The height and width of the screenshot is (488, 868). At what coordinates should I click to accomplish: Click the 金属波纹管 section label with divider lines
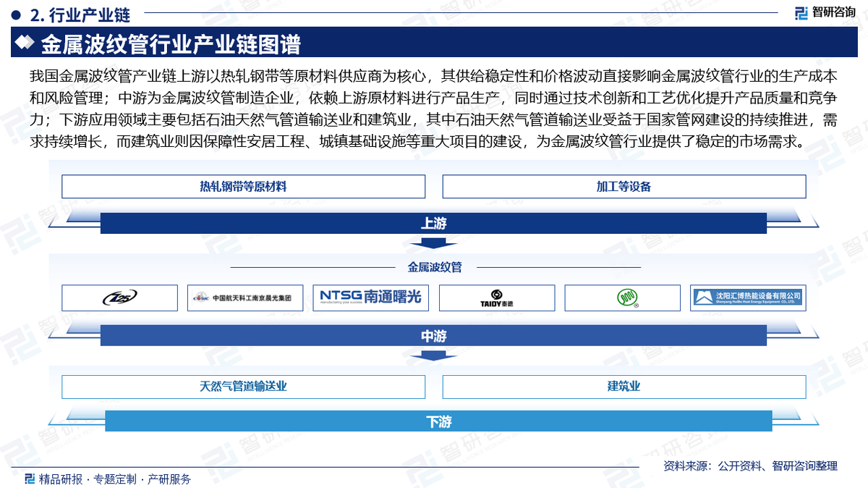[434, 266]
